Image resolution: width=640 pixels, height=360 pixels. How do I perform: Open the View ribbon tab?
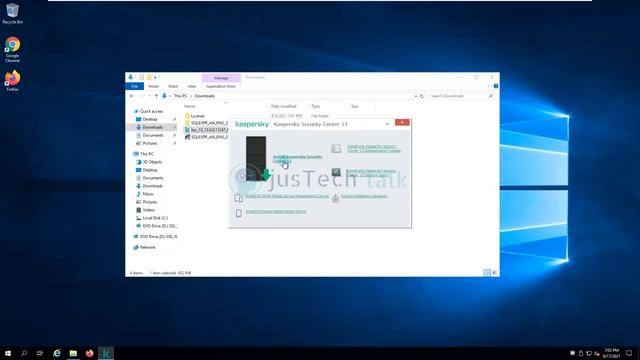click(x=192, y=86)
